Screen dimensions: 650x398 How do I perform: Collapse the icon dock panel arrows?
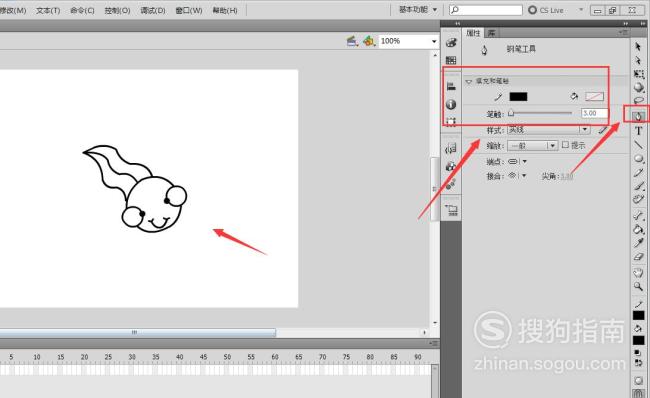458,23
